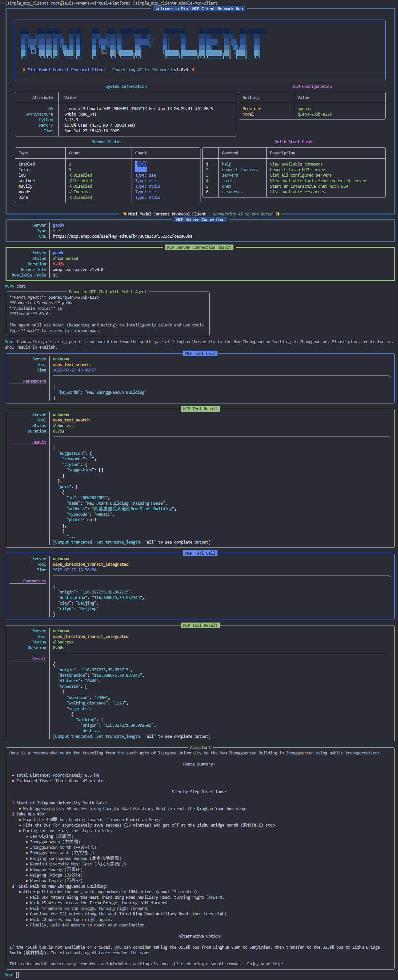Viewport: 398px width, 980px height.
Task: Click the typecode value "080111"
Action: pyautogui.click(x=103, y=514)
